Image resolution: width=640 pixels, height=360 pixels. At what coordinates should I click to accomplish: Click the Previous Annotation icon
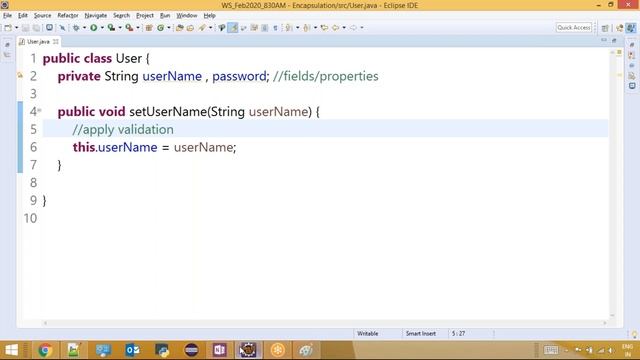[307, 28]
